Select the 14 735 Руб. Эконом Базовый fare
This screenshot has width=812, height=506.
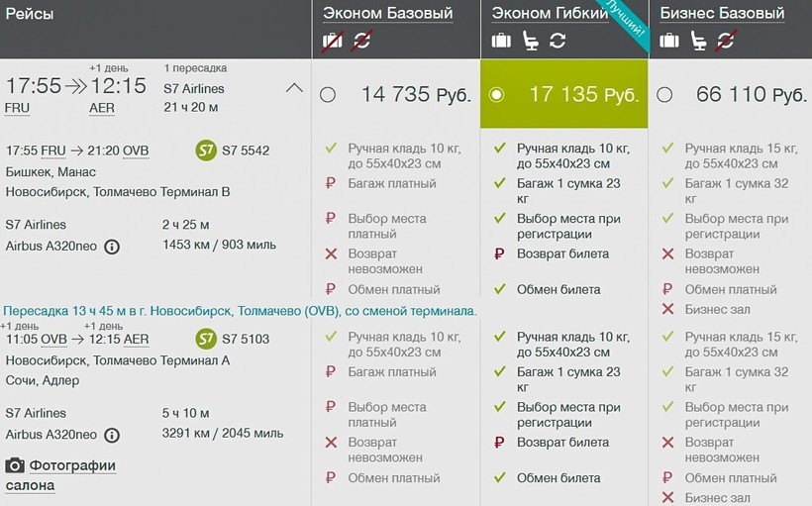tap(328, 95)
